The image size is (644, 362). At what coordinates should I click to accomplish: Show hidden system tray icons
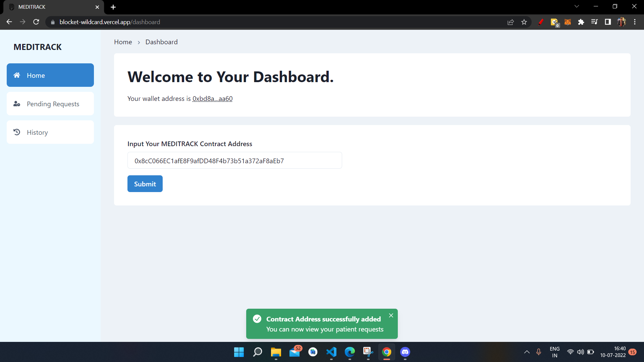(527, 352)
